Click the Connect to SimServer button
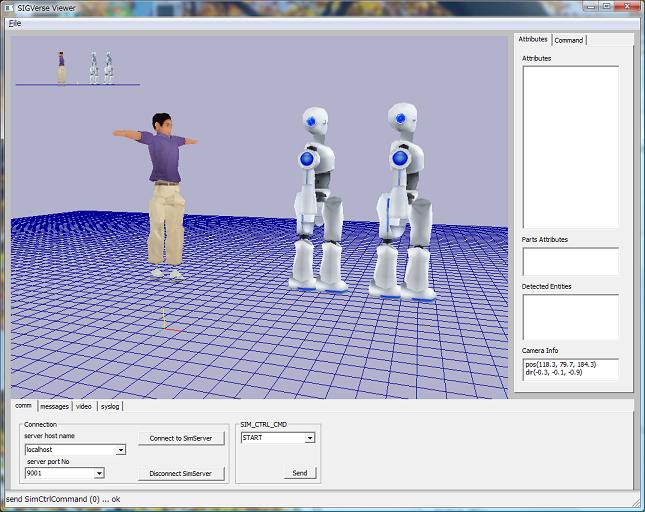This screenshot has width=645, height=512. pyautogui.click(x=181, y=438)
